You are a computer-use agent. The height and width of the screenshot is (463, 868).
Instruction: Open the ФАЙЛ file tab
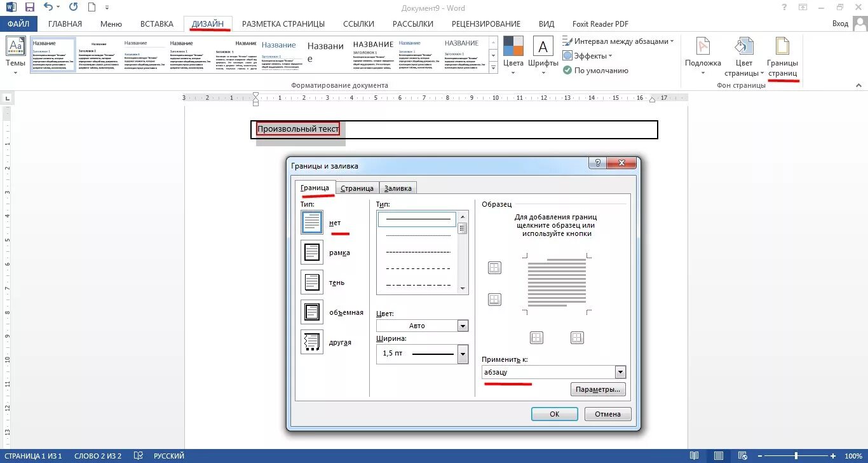18,24
